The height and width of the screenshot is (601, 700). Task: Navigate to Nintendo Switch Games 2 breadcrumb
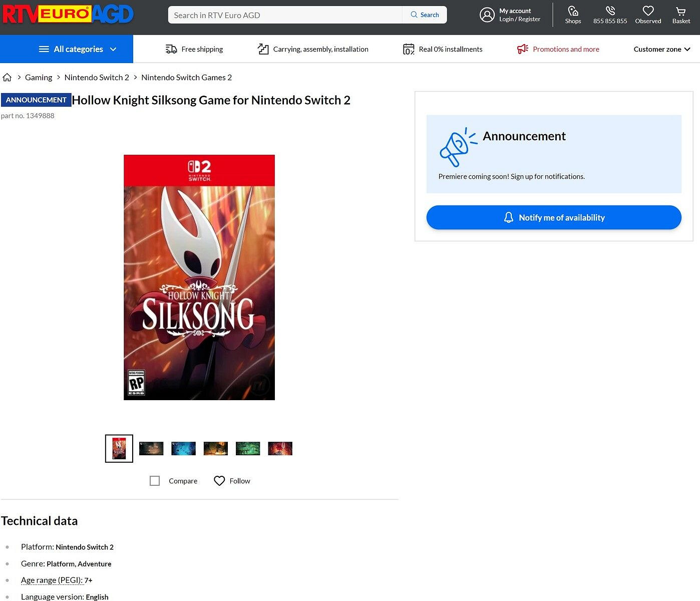[187, 77]
